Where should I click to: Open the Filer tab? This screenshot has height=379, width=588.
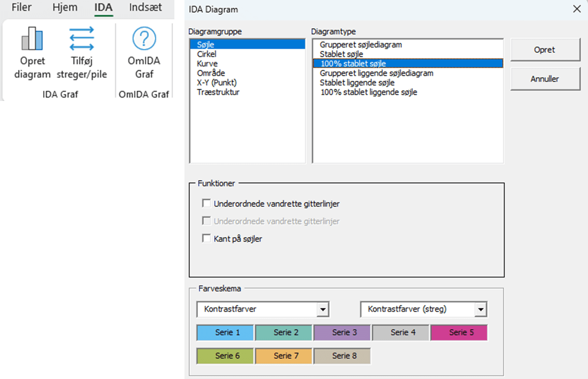tap(21, 7)
